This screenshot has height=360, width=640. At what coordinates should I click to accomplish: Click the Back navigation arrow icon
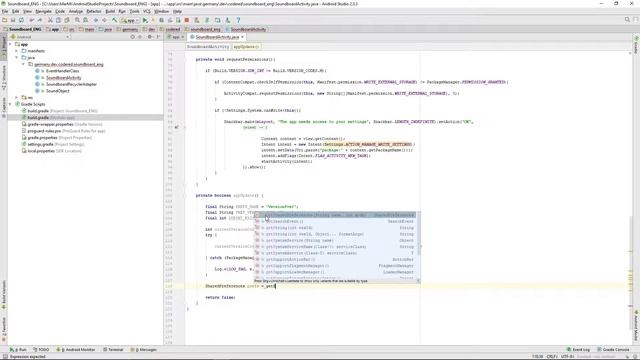[96, 20]
